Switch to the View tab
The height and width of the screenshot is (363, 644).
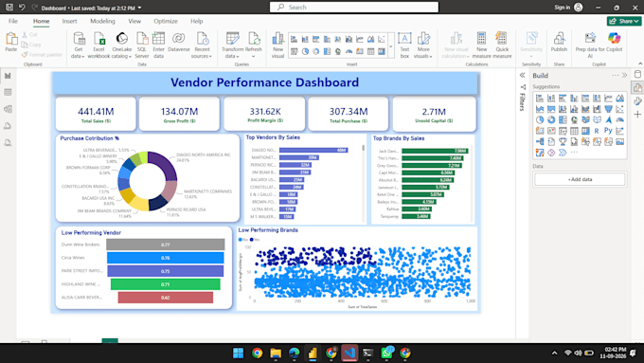coord(134,21)
